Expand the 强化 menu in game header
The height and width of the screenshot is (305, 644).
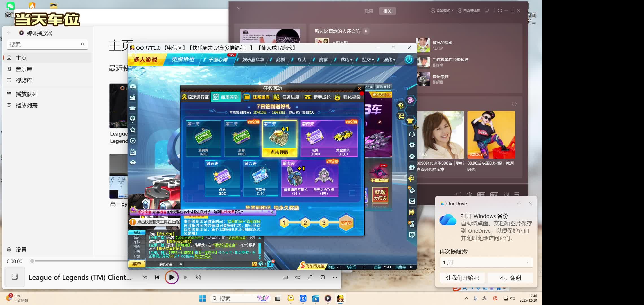pyautogui.click(x=389, y=60)
